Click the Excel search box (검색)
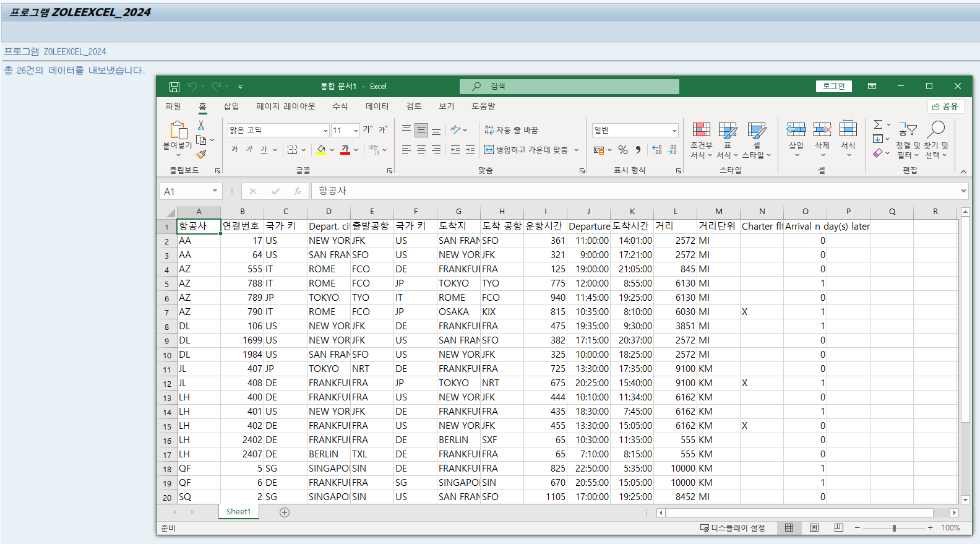The image size is (980, 544). (x=569, y=87)
